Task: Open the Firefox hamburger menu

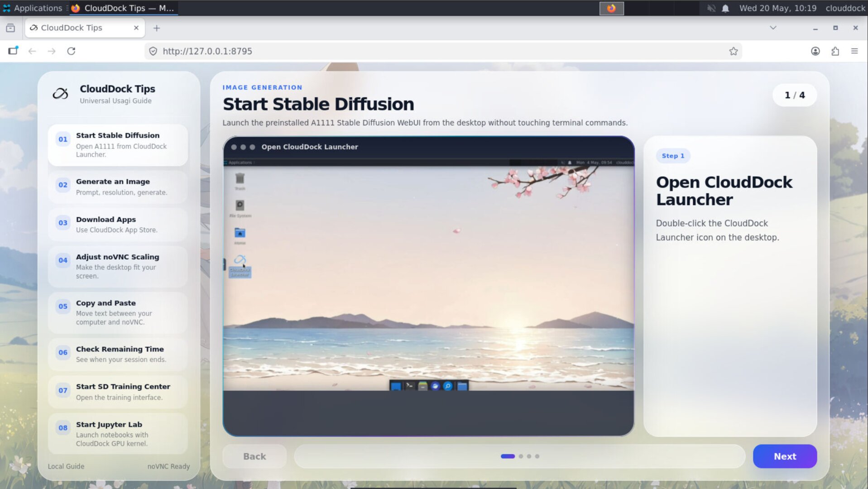Action: 854,51
